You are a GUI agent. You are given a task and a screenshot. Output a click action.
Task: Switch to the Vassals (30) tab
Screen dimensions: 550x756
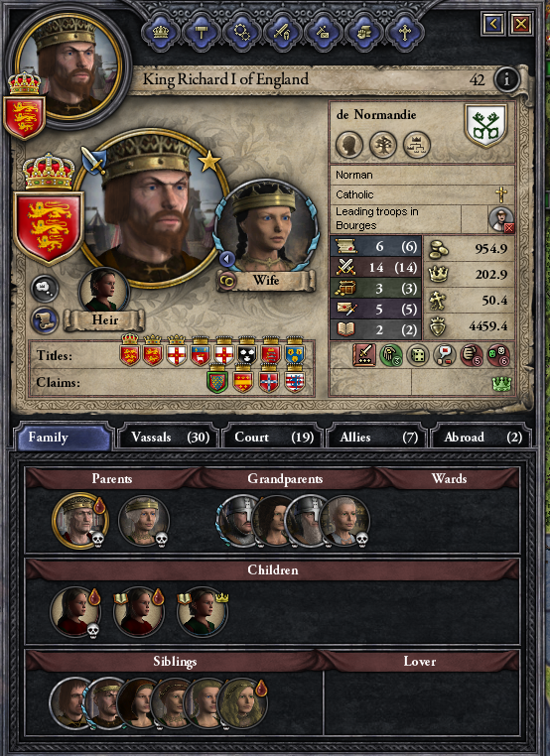(x=169, y=437)
